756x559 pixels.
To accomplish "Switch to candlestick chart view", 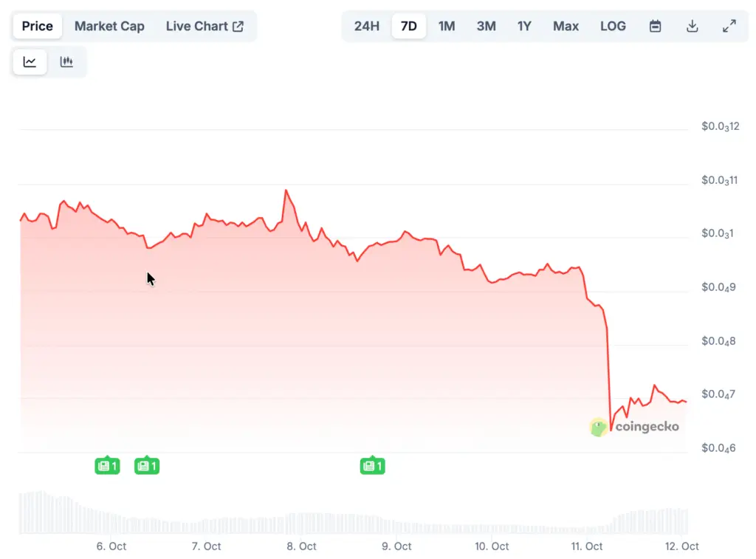I will click(x=66, y=62).
